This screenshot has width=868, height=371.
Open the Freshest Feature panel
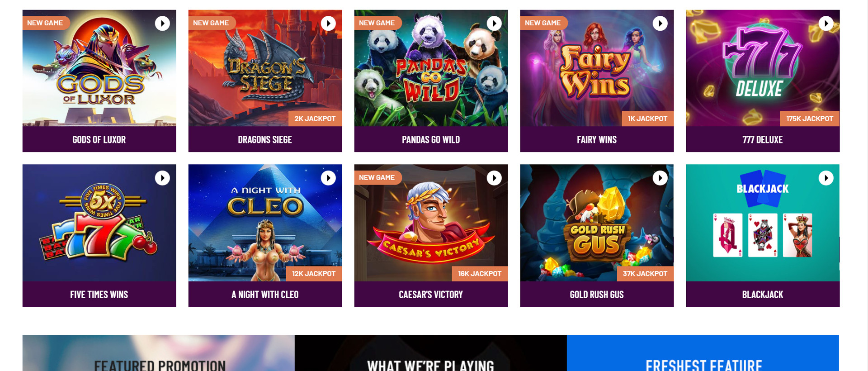[x=703, y=353]
